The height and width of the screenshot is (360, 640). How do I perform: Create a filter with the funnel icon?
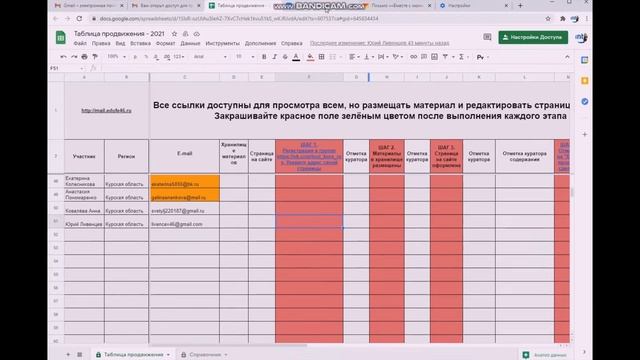pos(446,57)
